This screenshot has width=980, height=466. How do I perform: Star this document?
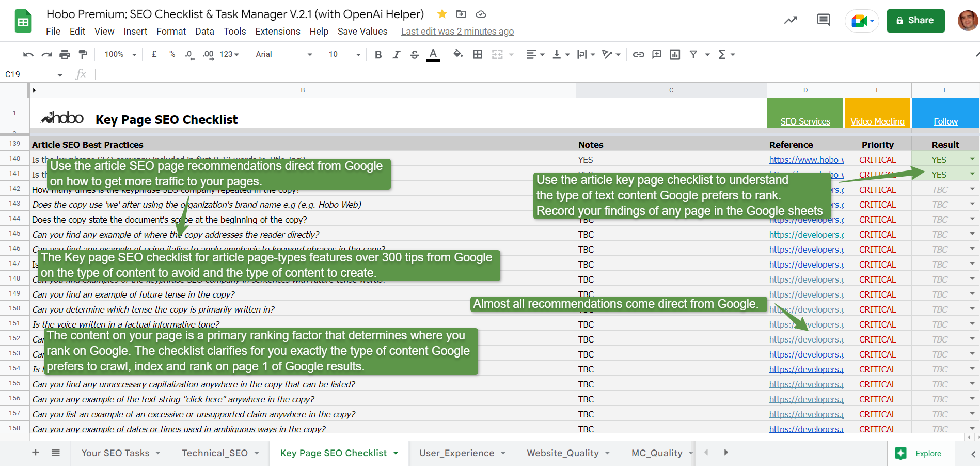(442, 14)
